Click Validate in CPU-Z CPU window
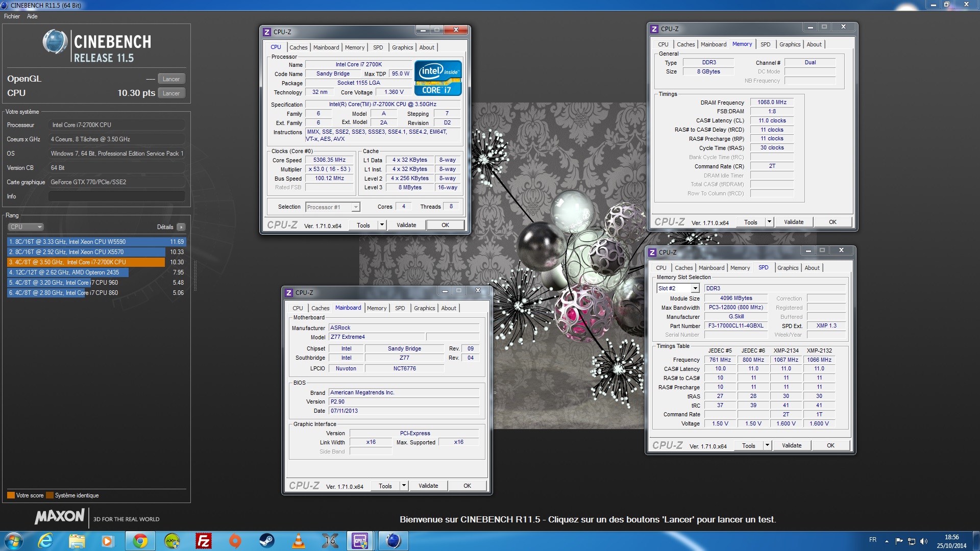This screenshot has width=980, height=551. pos(406,225)
